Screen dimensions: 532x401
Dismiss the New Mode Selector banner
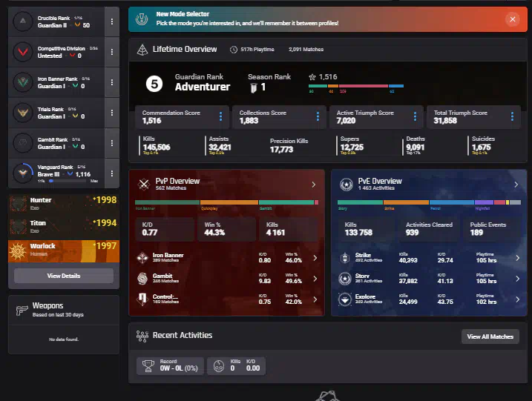[x=512, y=19]
